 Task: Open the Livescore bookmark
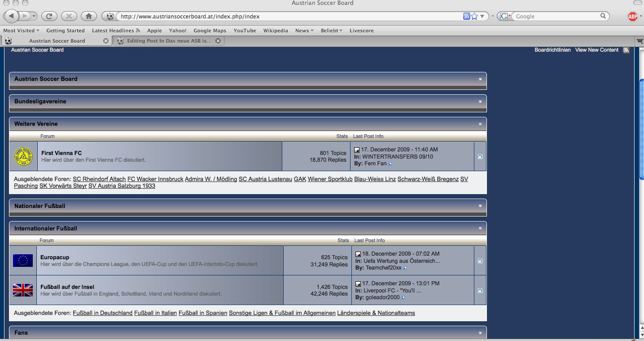tap(362, 31)
